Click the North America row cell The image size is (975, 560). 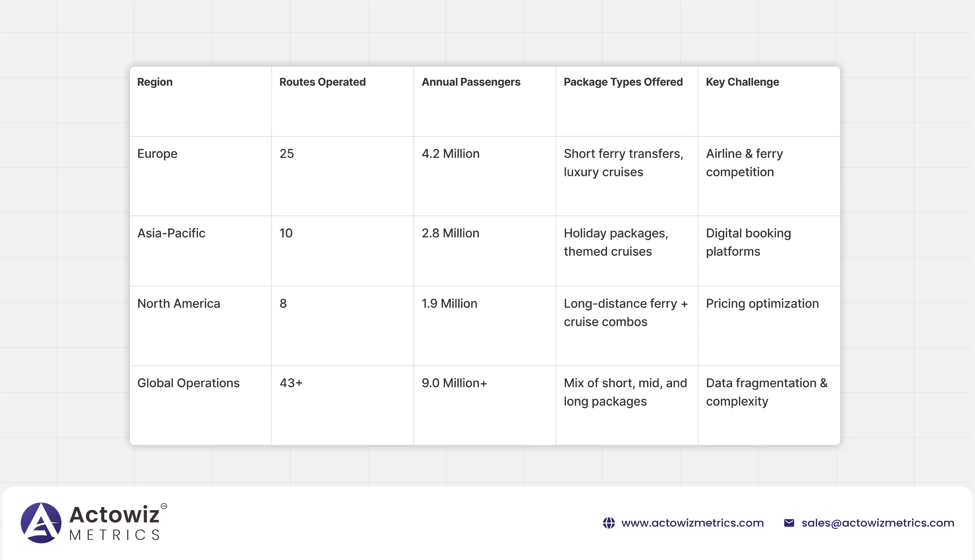coord(179,303)
